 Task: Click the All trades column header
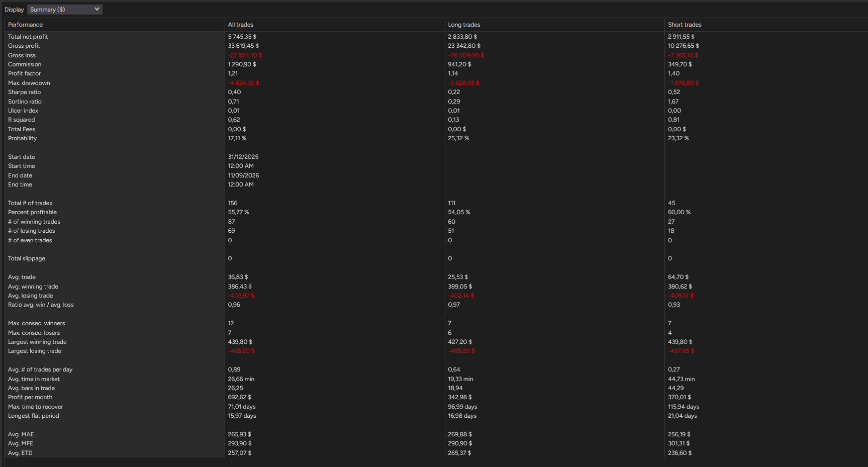click(x=241, y=25)
